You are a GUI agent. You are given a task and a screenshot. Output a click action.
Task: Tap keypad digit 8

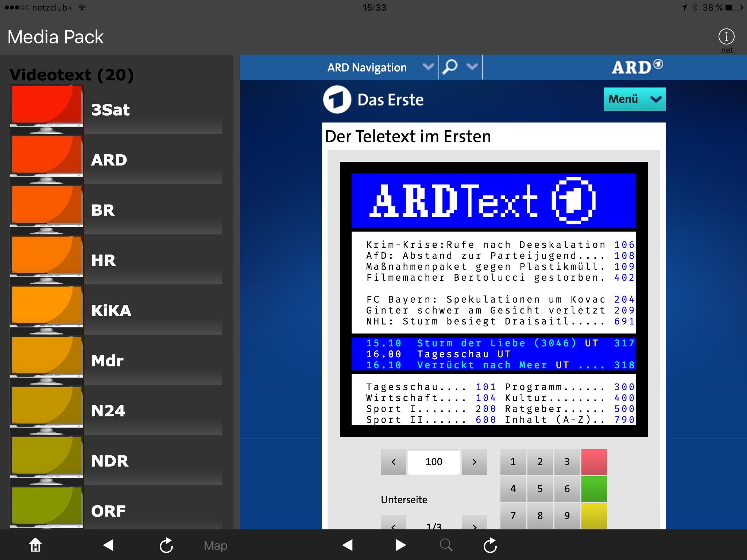[x=540, y=516]
